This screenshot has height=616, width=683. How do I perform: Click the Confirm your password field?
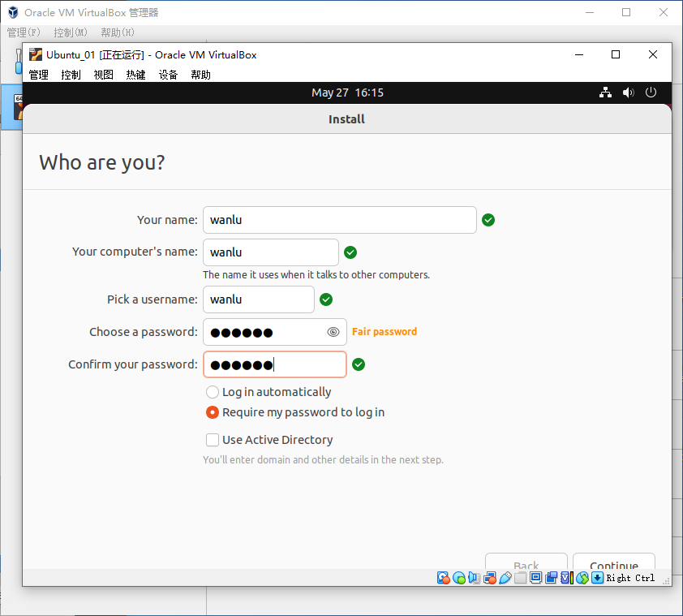pos(275,364)
